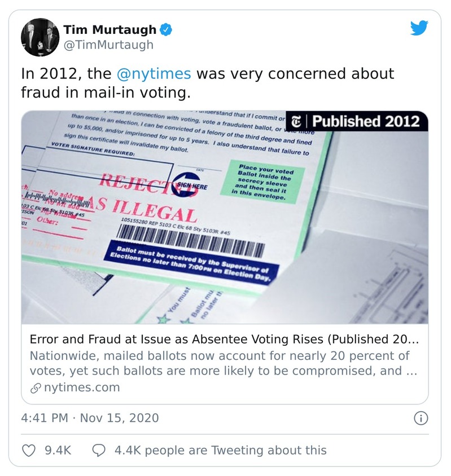Click the Twitter bird logo

coord(419,29)
